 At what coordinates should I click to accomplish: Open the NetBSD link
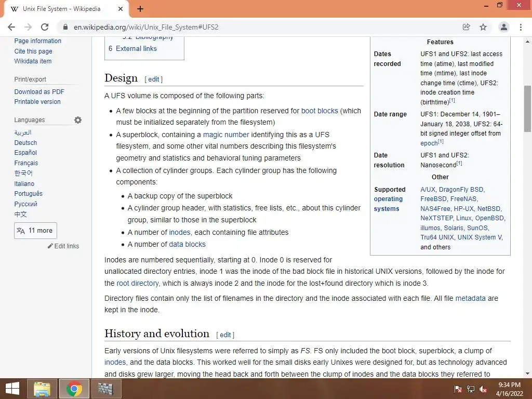point(488,209)
